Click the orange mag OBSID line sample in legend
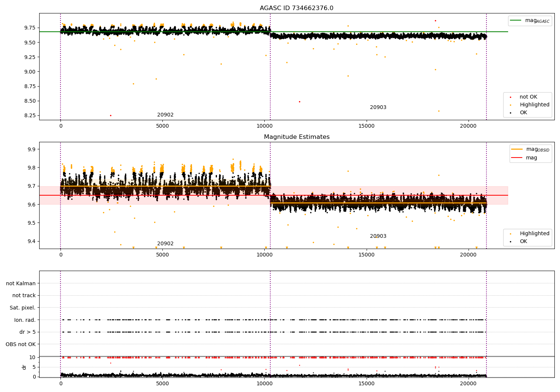560x392 pixels. tap(517, 149)
